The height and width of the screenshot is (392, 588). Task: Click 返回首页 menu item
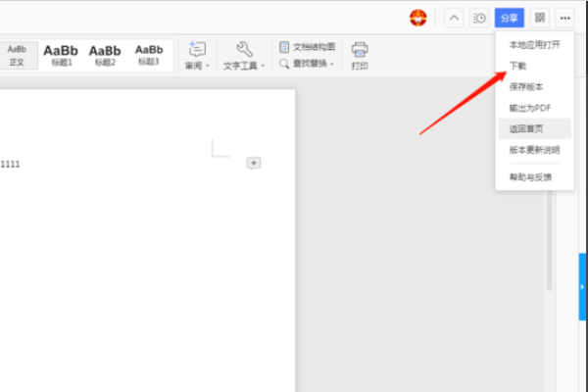pos(534,128)
